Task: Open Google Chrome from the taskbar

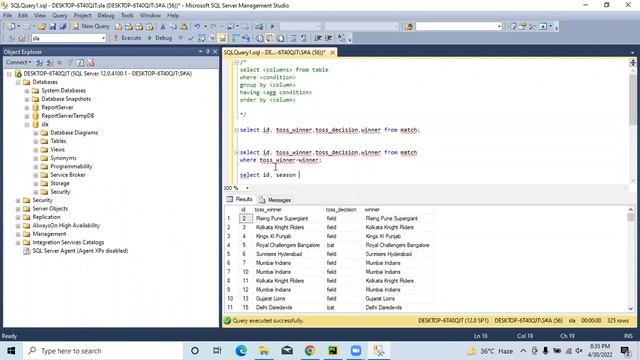Action: pos(310,351)
